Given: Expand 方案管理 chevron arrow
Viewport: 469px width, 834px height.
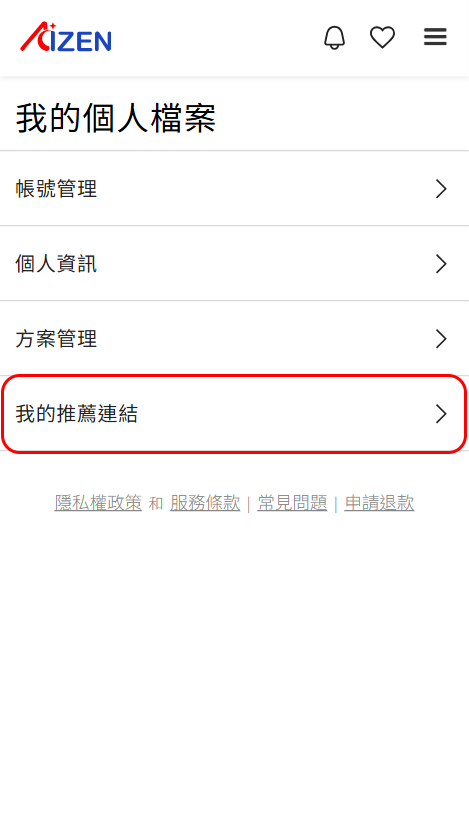Looking at the screenshot, I should click(441, 339).
